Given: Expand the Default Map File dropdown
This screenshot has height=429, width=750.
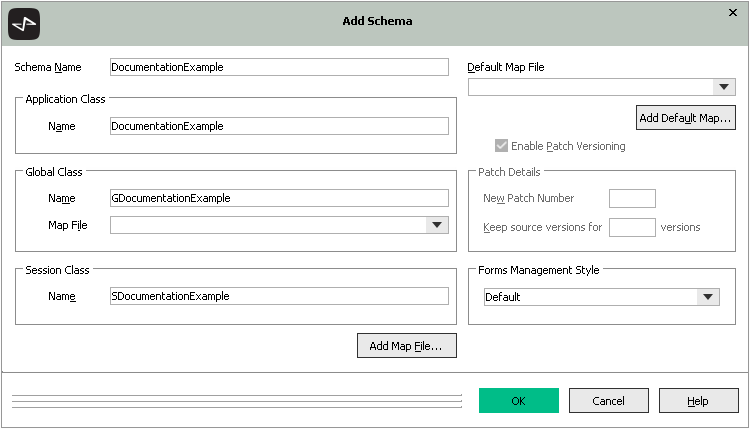Looking at the screenshot, I should 725,87.
